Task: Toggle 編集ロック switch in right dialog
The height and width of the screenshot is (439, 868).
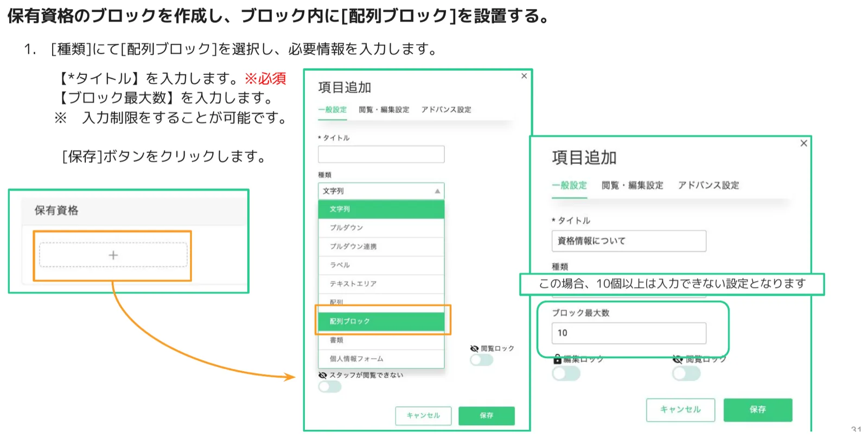Action: tap(566, 373)
